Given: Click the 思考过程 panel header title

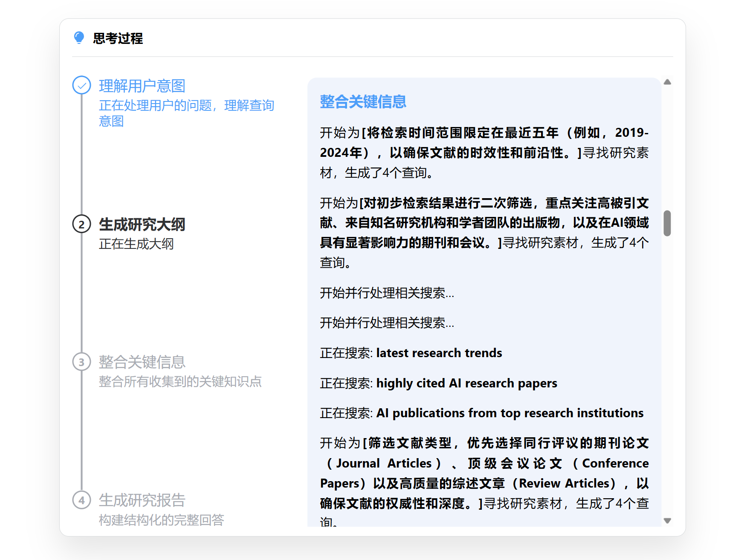Looking at the screenshot, I should [118, 38].
